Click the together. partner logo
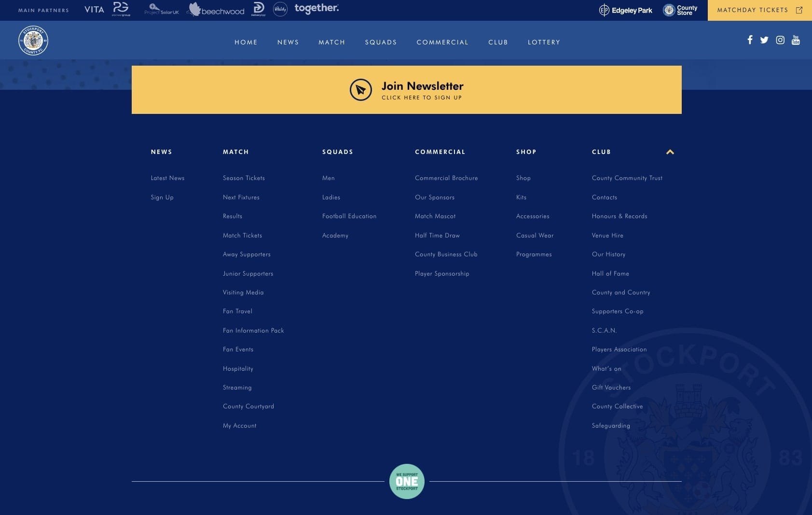This screenshot has width=812, height=515. click(317, 8)
